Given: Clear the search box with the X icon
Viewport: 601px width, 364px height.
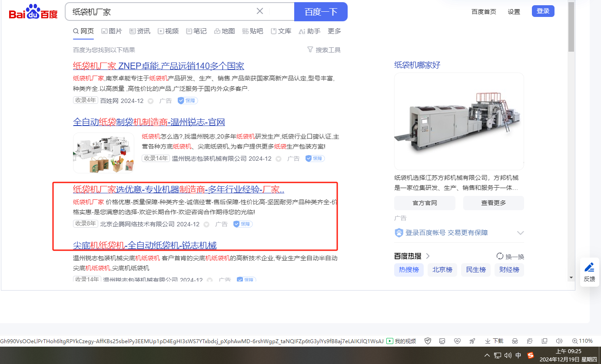Looking at the screenshot, I should pyautogui.click(x=260, y=11).
